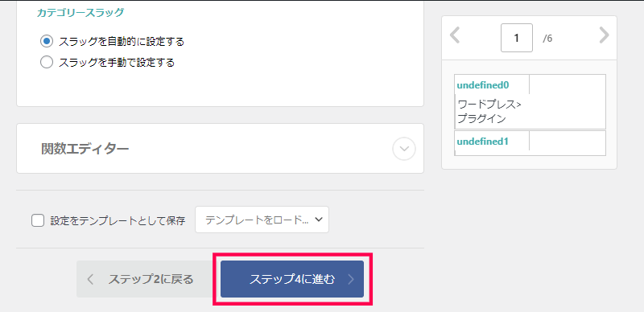Click the empty cell beside undefined1
Screen dimensions: 644x312
pos(568,142)
